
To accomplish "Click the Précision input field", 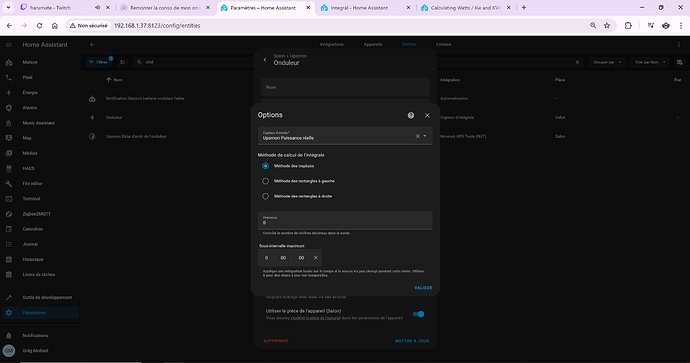I will [x=345, y=220].
